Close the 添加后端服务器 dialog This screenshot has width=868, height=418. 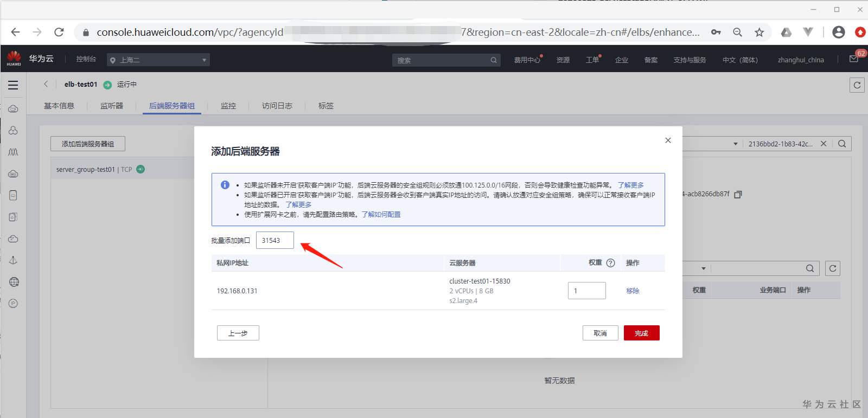tap(668, 140)
